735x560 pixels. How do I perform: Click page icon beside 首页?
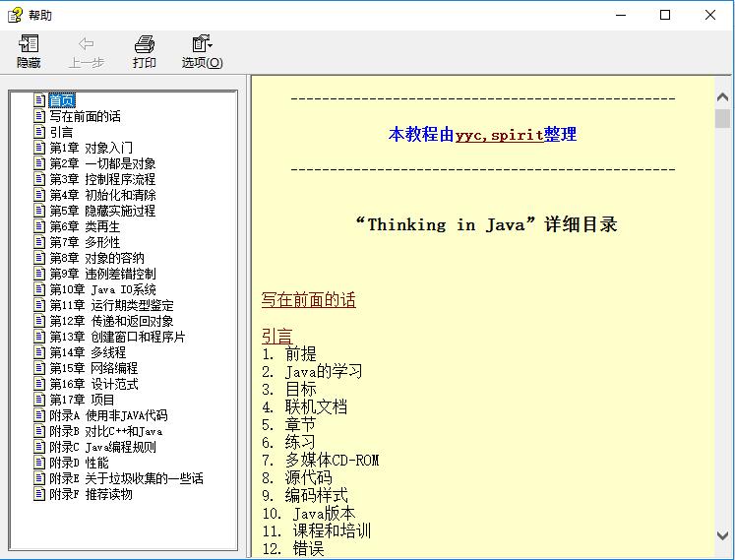coord(39,100)
